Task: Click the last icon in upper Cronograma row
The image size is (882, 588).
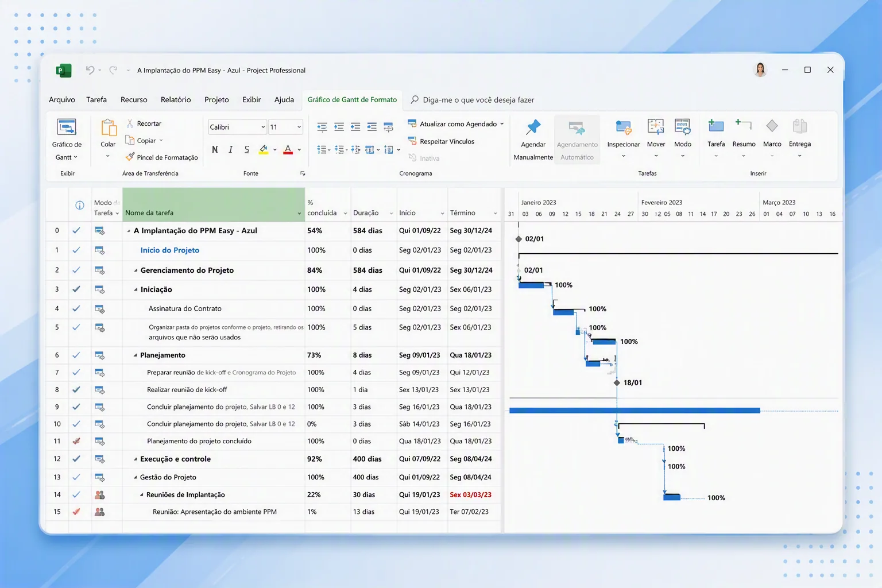Action: [389, 127]
